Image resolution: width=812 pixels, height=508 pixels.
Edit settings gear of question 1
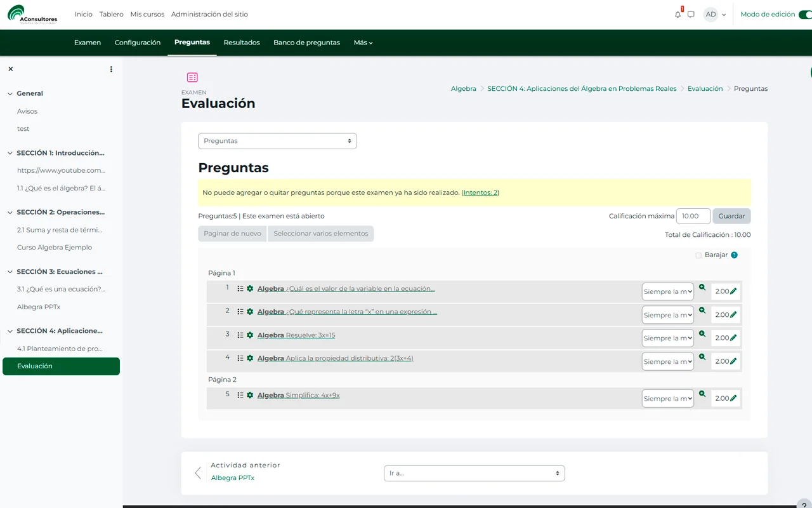coord(250,288)
